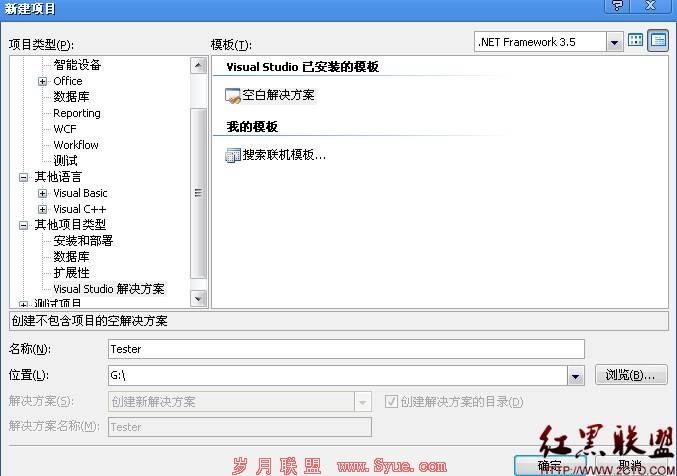This screenshot has height=476, width=677.
Task: Select the 空白解决方案 template icon
Action: click(232, 95)
